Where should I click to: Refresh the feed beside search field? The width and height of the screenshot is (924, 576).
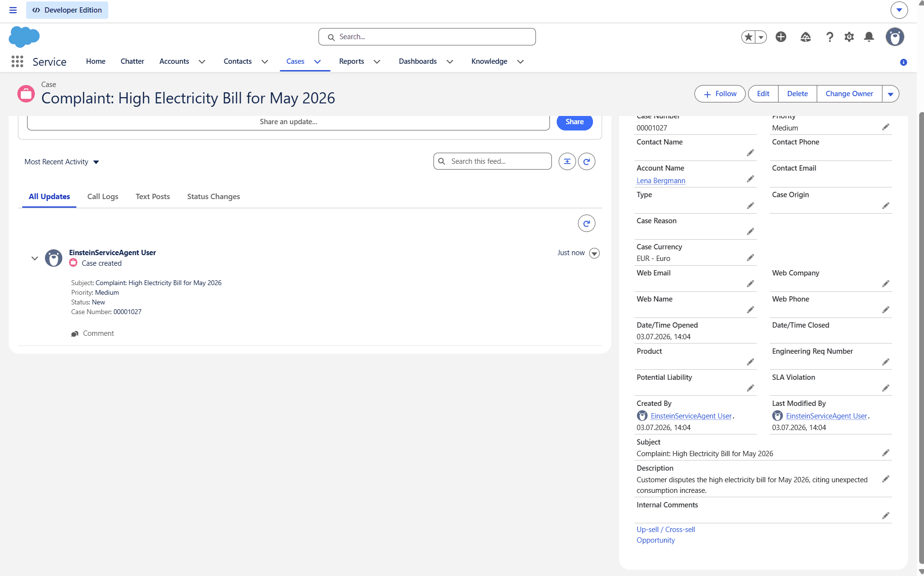[587, 161]
